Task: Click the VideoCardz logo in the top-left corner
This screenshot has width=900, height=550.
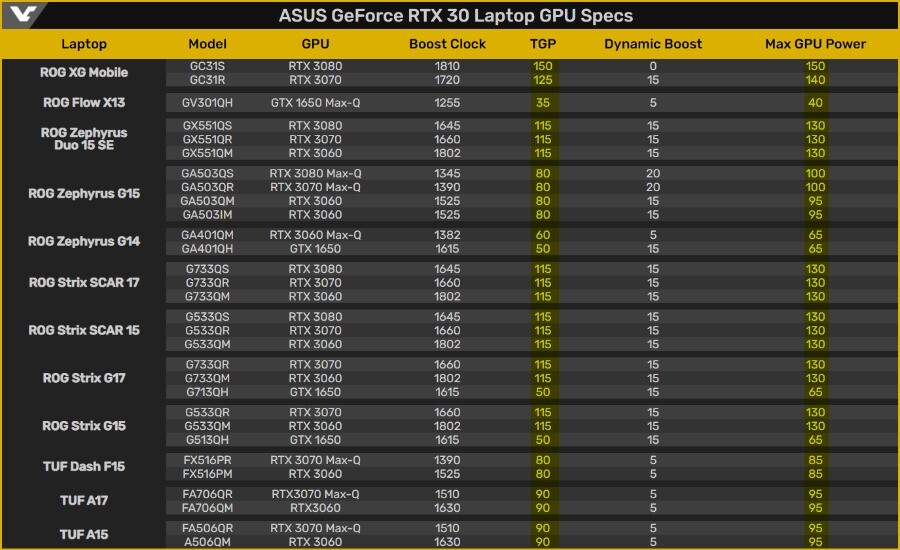Action: pos(23,15)
